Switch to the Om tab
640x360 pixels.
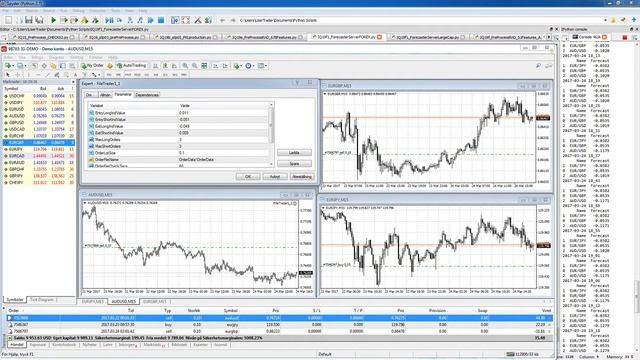[90, 95]
